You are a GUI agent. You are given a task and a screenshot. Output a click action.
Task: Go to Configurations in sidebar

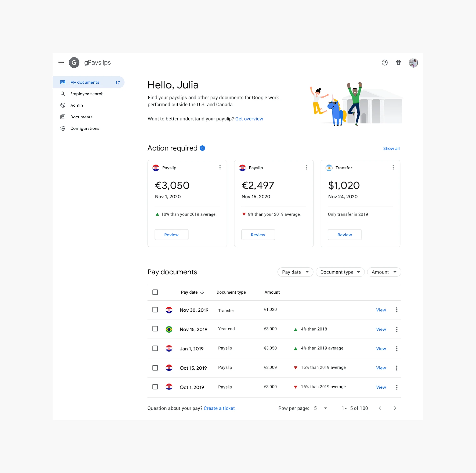point(85,128)
